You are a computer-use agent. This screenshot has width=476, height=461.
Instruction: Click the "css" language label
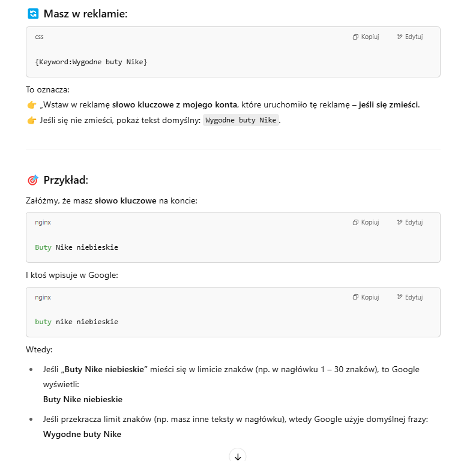[39, 37]
